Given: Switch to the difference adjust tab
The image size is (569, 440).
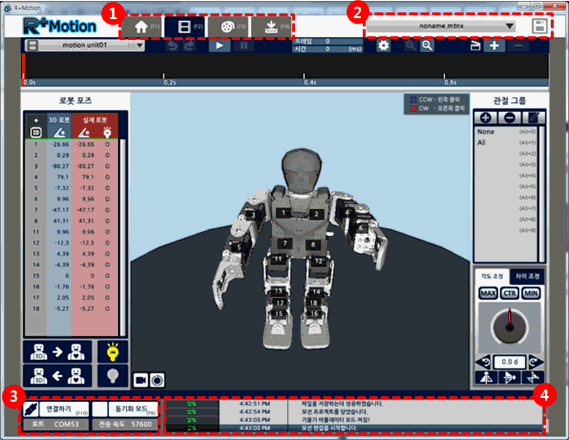Looking at the screenshot, I should tap(527, 276).
